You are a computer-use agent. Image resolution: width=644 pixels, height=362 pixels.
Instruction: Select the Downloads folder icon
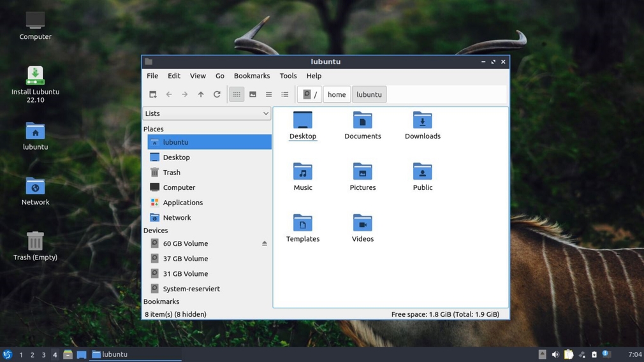[423, 126]
